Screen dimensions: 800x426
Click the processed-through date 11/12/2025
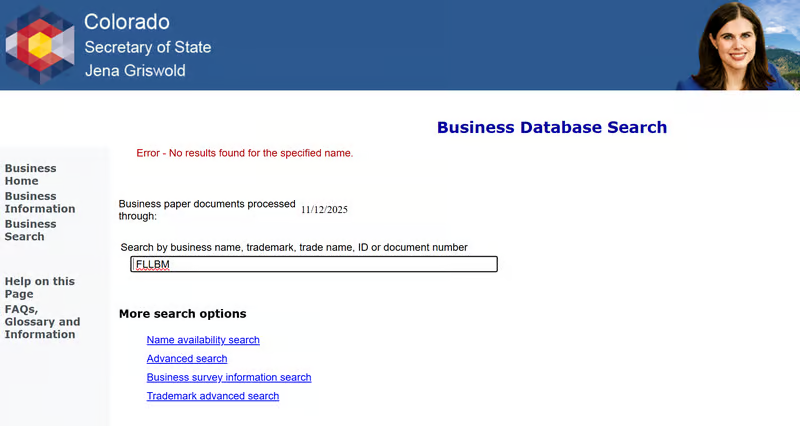tap(324, 210)
